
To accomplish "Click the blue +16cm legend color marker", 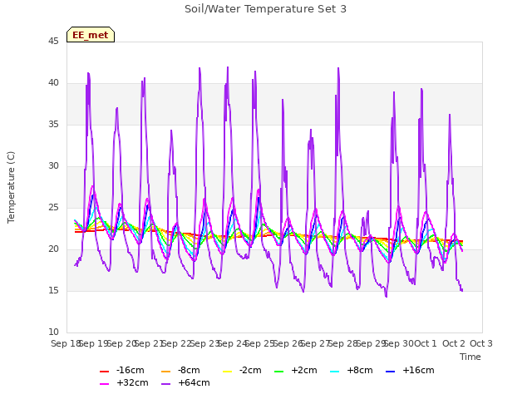I will [x=390, y=372].
